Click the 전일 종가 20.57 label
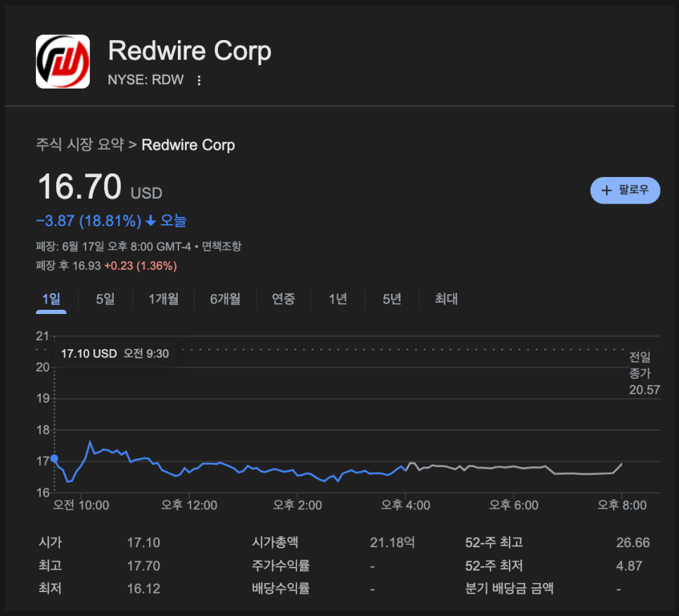Viewport: 679px width, 616px height. click(645, 373)
